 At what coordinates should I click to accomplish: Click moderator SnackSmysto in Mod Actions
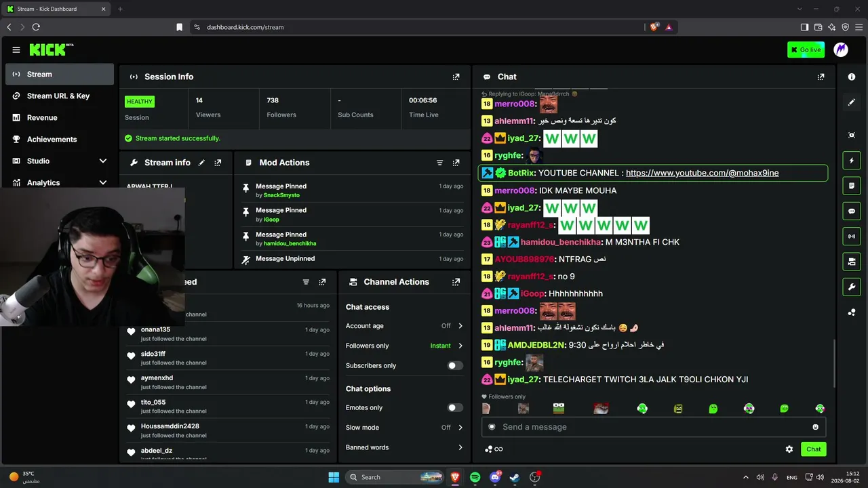281,195
